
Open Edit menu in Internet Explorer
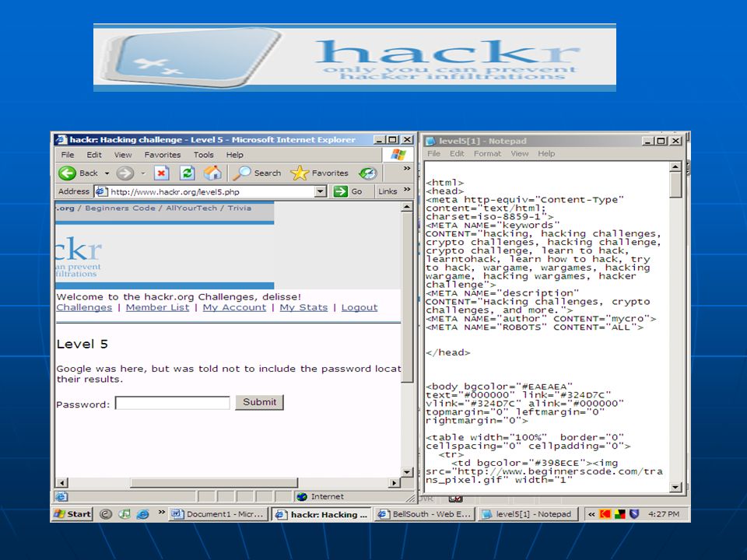94,155
